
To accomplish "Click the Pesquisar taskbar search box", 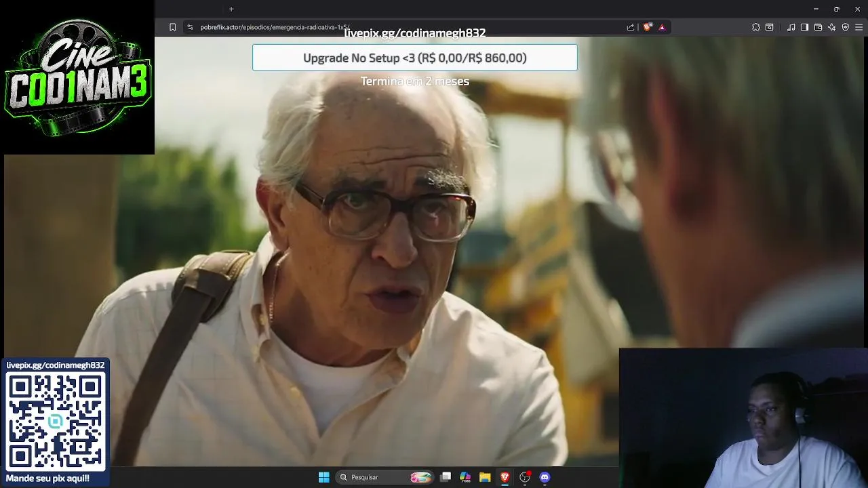I will (x=385, y=477).
